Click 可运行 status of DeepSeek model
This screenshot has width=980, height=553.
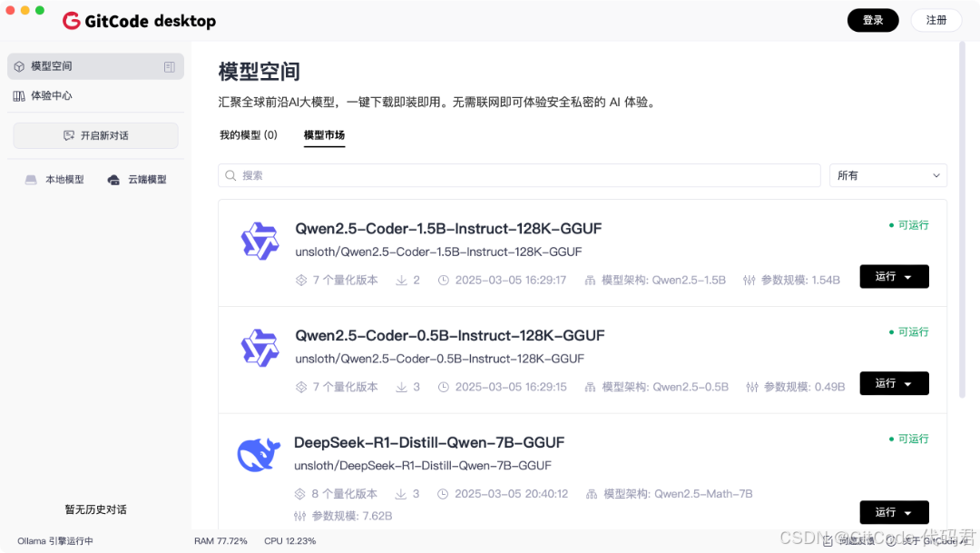tap(908, 439)
